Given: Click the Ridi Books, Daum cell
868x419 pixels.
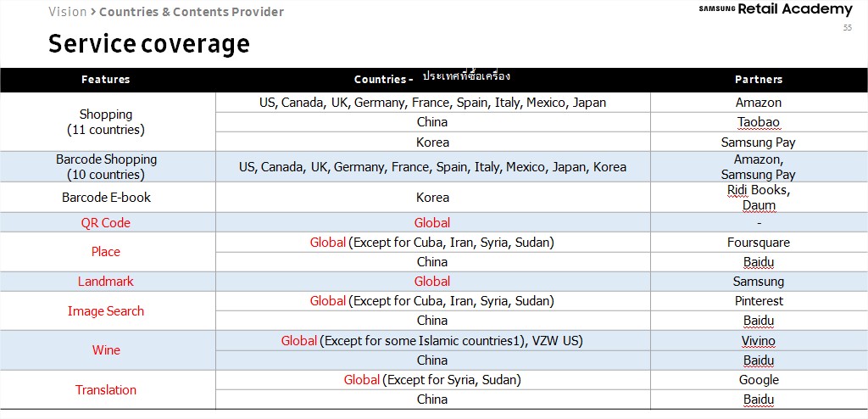Looking at the screenshot, I should coord(759,198).
